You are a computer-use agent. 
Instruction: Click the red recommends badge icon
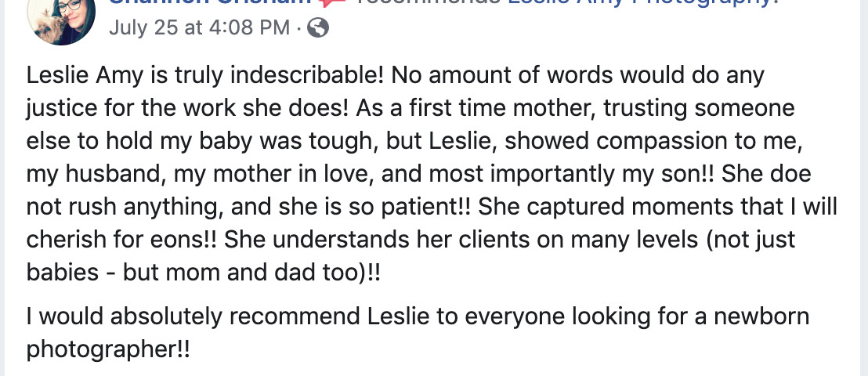tap(335, 3)
